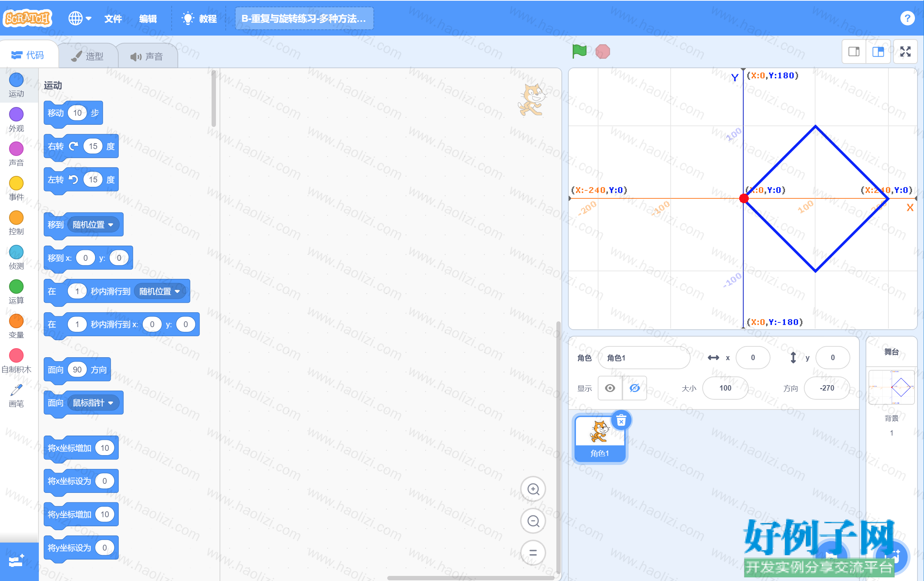Viewport: 924px width, 581px height.
Task: Click the workspace horizontal scrollbar
Action: (470, 577)
